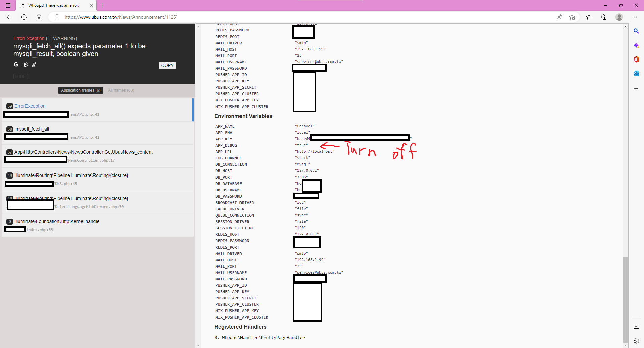
Task: Click Whoops\Handler\PrettyPageHandler entry
Action: [x=263, y=337]
